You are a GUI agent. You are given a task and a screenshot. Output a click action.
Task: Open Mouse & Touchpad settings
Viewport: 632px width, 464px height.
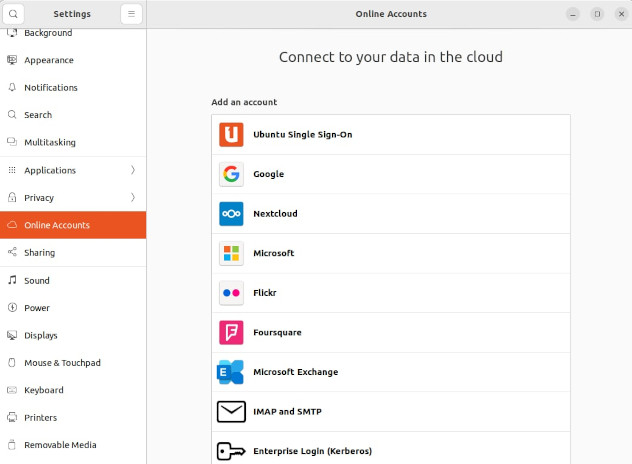[62, 363]
